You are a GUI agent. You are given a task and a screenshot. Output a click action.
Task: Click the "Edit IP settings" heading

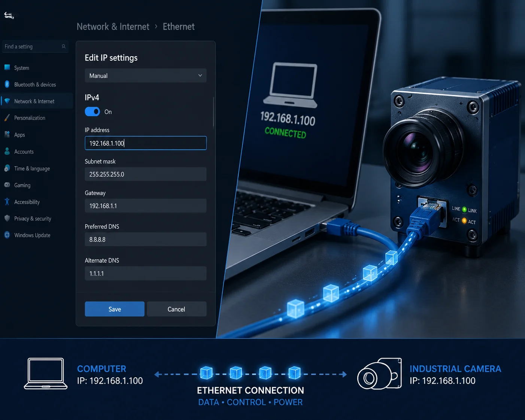tap(111, 58)
